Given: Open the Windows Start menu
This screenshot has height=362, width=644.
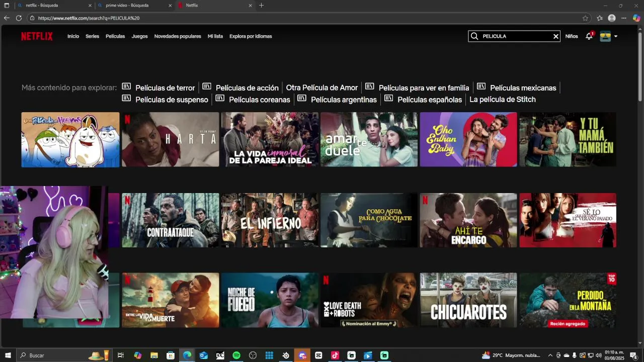Looking at the screenshot, I should tap(8, 355).
